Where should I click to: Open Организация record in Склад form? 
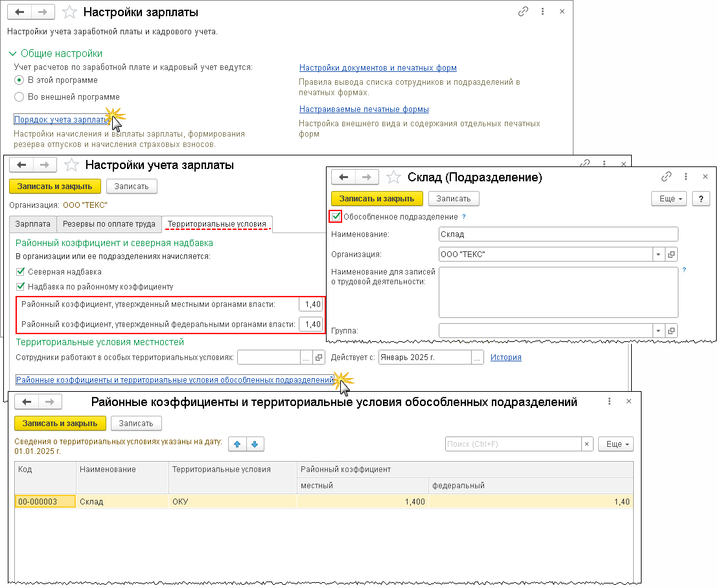(671, 254)
